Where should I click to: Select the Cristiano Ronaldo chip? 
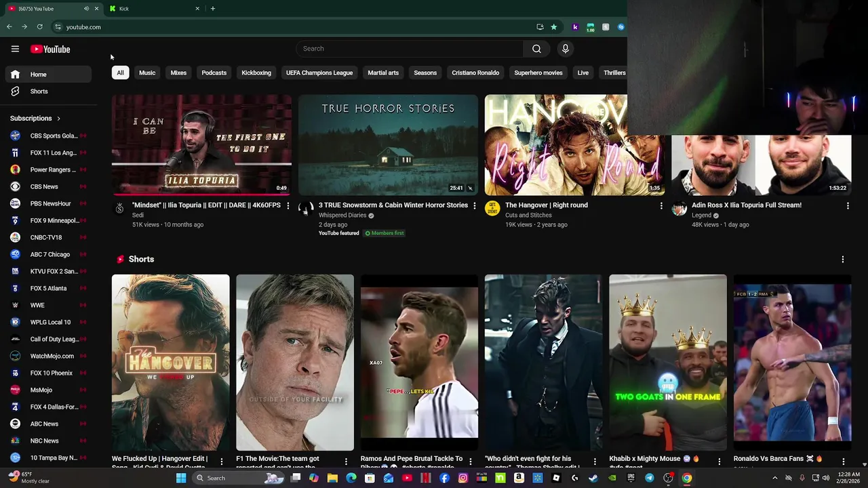pyautogui.click(x=475, y=73)
